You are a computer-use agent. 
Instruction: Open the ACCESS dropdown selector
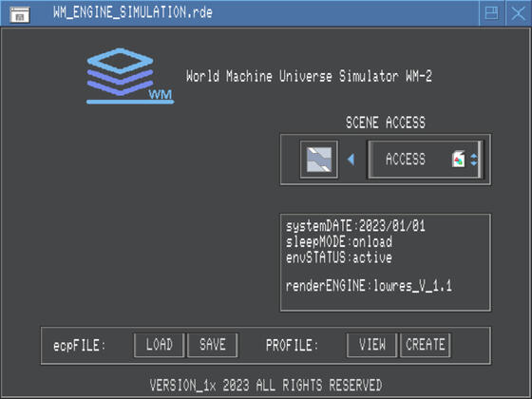425,160
